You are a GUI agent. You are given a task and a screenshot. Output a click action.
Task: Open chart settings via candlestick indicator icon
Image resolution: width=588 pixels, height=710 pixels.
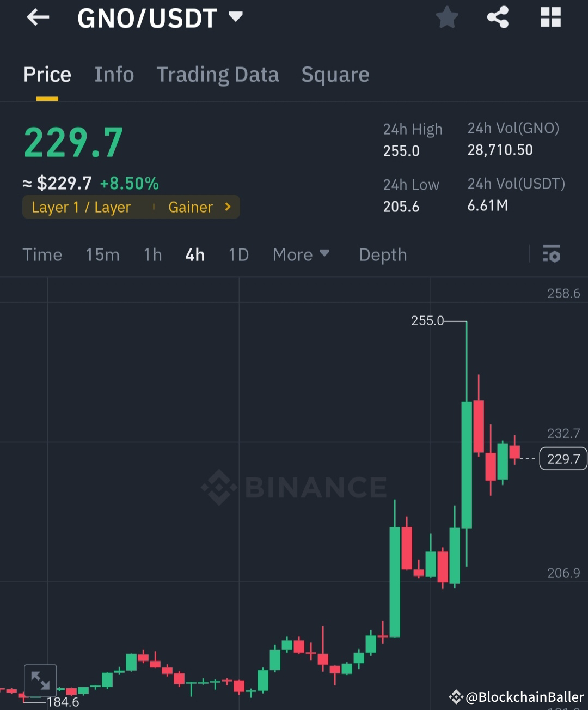click(x=552, y=254)
